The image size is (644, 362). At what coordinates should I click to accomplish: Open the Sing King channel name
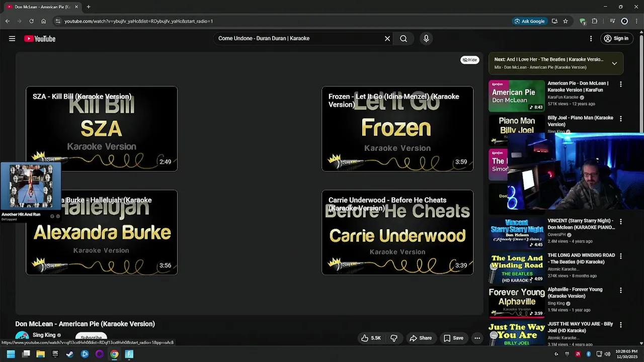click(x=44, y=335)
